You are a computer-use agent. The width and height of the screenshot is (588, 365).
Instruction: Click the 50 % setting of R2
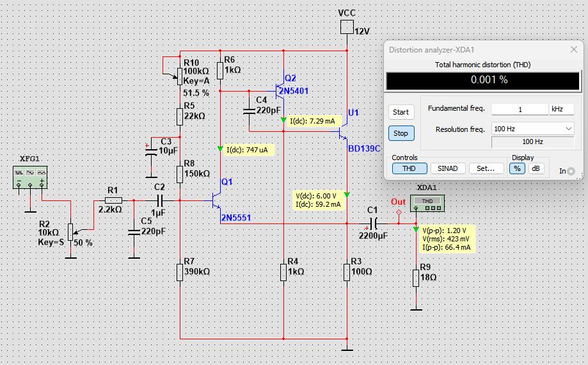point(83,243)
